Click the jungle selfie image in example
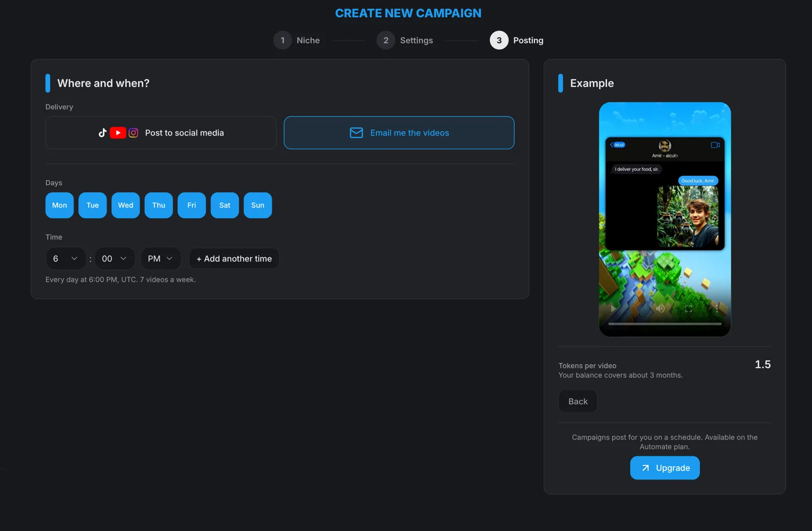 (x=688, y=216)
